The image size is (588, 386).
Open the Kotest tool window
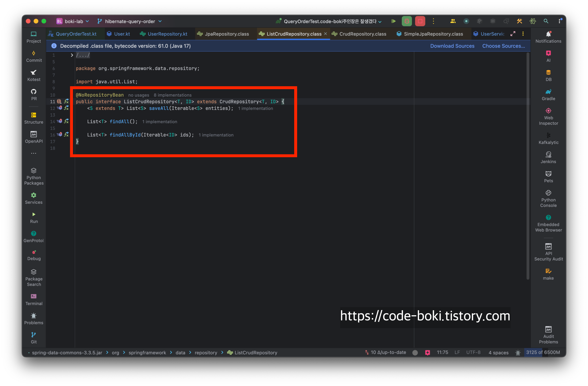(34, 75)
